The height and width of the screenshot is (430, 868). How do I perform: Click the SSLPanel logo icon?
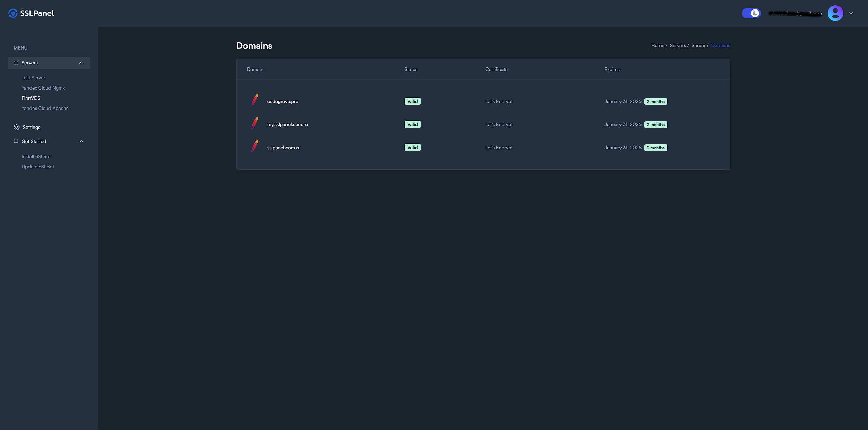13,13
